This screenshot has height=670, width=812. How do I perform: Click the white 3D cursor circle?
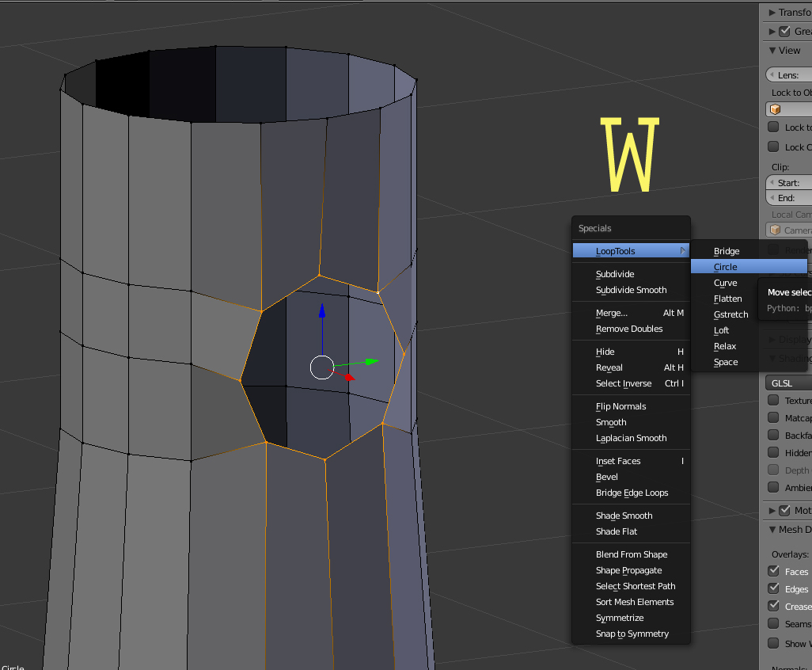click(x=321, y=367)
